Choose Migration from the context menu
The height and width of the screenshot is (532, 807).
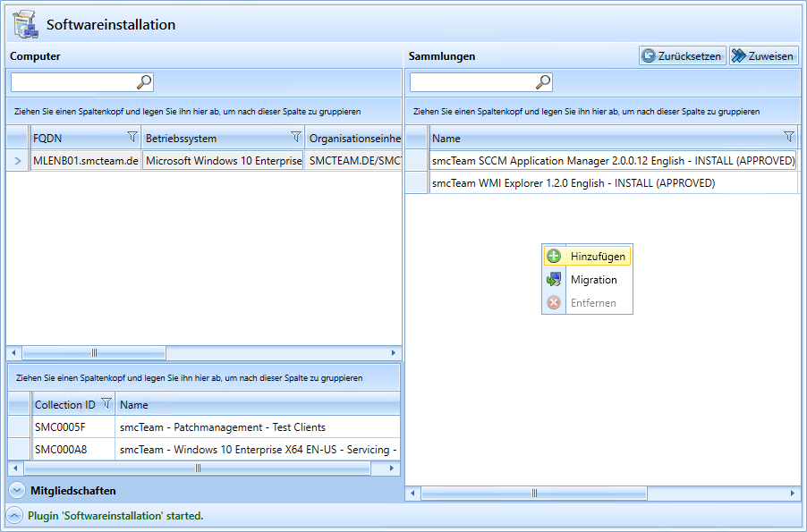coord(587,279)
